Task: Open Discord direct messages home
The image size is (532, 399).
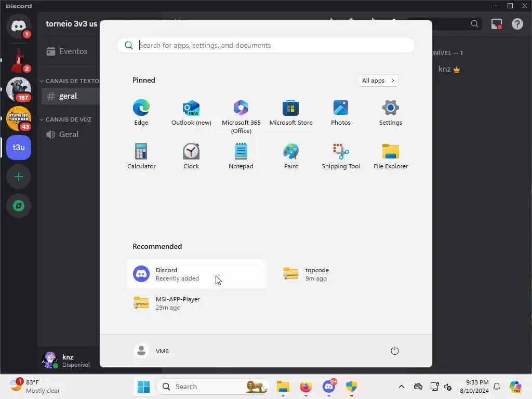Action: tap(19, 26)
